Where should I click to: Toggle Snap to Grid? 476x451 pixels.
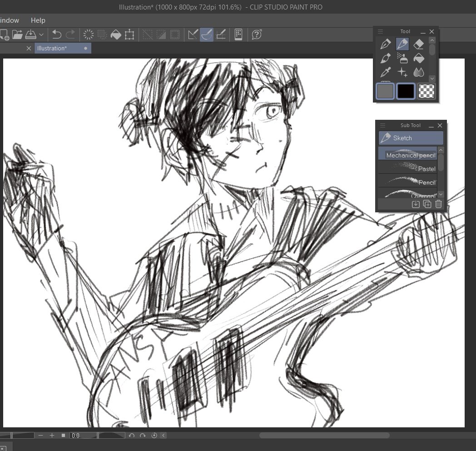click(221, 34)
